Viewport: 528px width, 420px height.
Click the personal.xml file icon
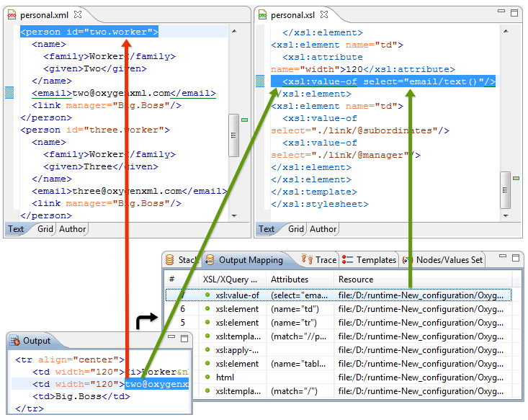[12, 14]
